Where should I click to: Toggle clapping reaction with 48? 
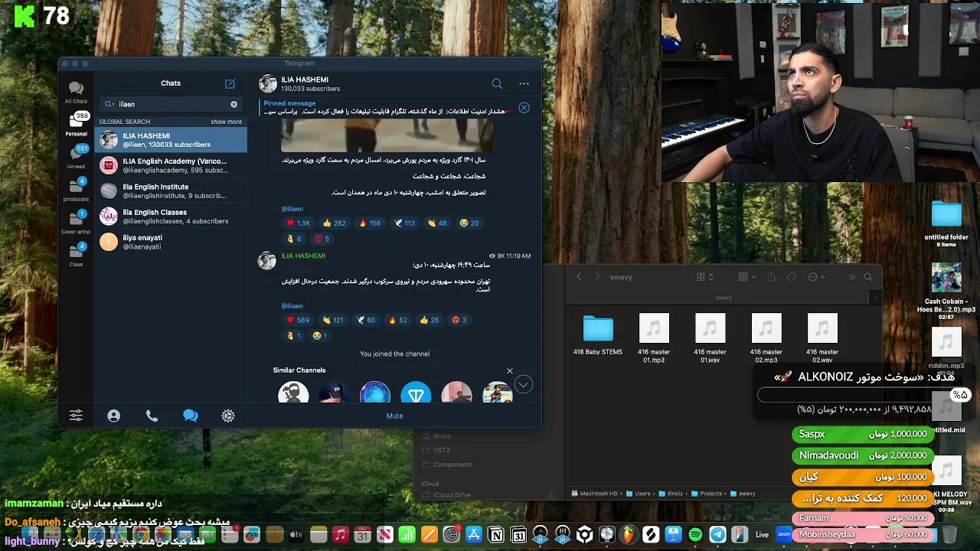pos(437,223)
